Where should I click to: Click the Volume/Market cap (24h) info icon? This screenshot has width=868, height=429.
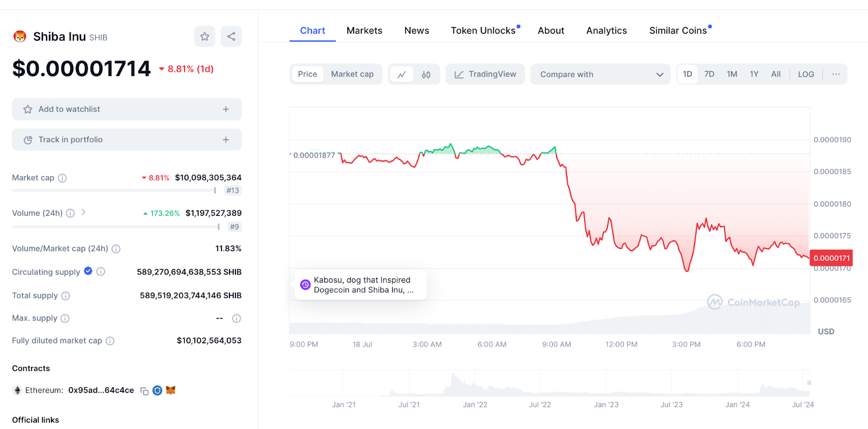click(x=116, y=249)
